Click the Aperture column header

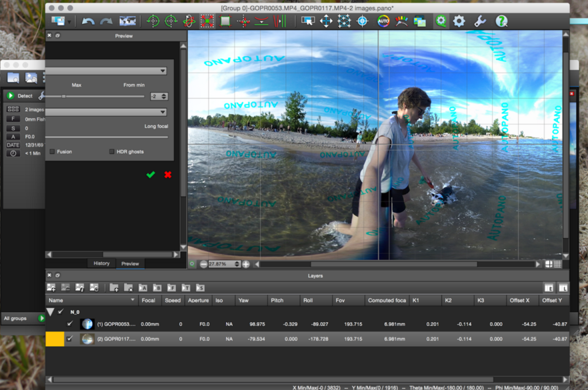(x=198, y=300)
